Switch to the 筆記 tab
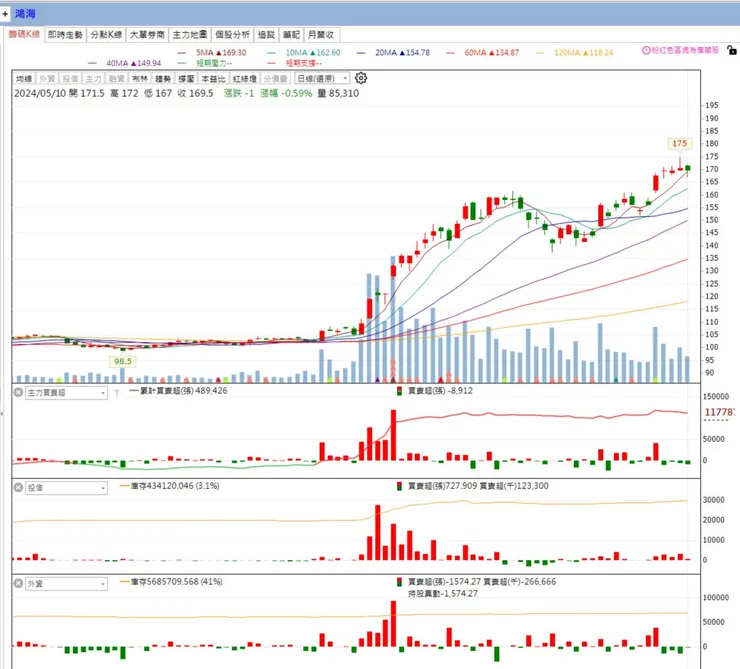Screen dimensions: 740x669 [291, 35]
